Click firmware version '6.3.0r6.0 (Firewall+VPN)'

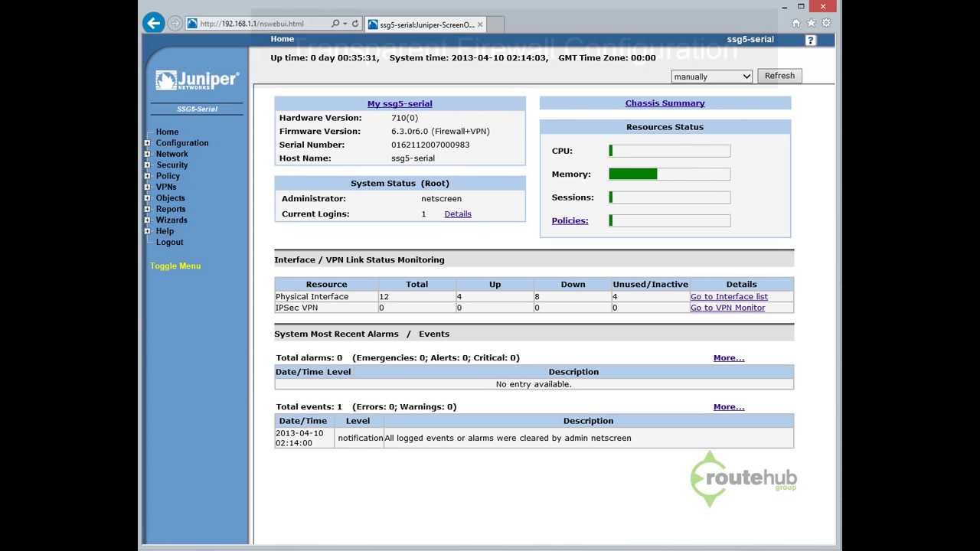click(x=440, y=132)
